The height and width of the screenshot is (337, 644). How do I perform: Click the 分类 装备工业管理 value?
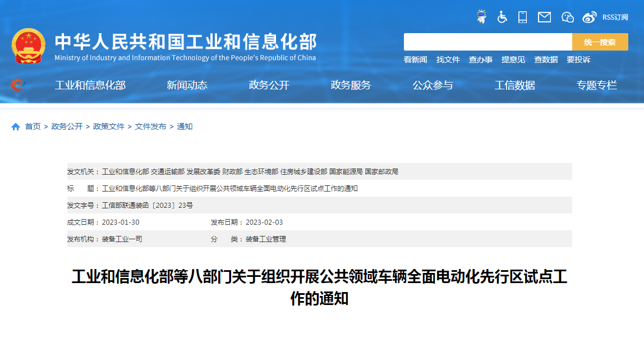click(x=266, y=239)
